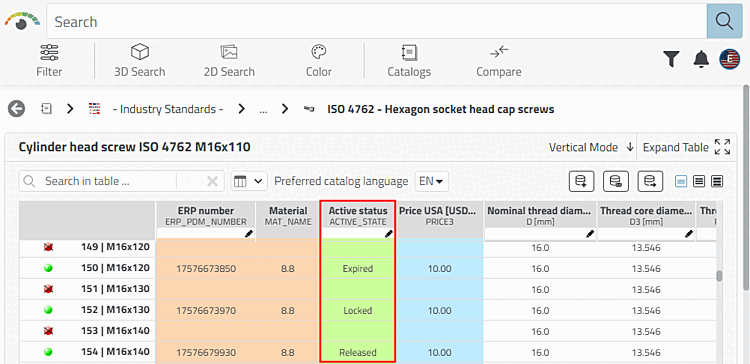The image size is (750, 364).
Task: Click Thread core diameter column header
Action: click(x=646, y=215)
